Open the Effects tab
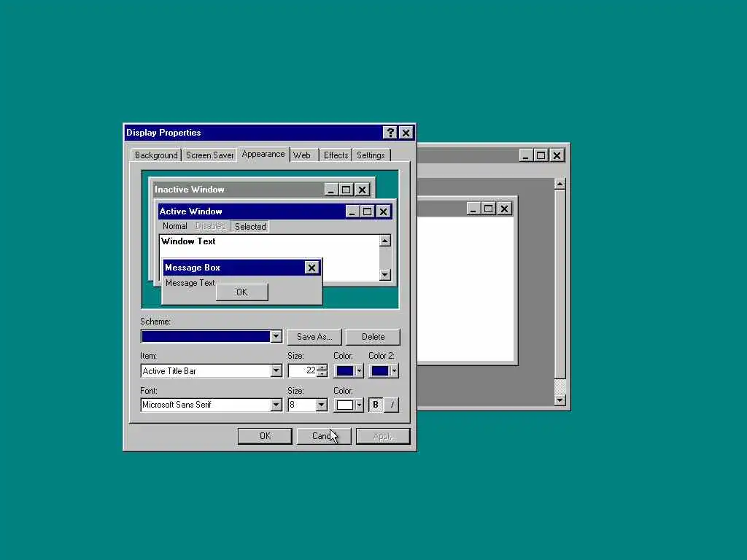The image size is (747, 560). coord(336,155)
